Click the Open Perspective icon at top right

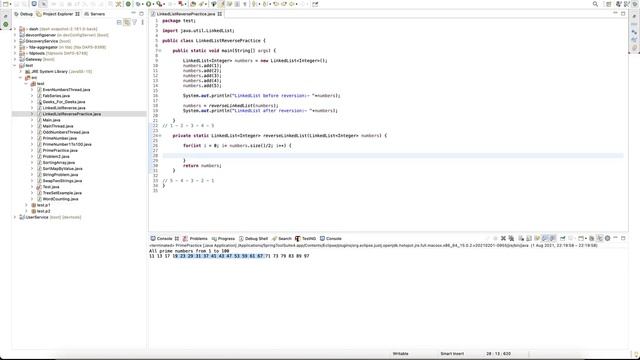(609, 4)
